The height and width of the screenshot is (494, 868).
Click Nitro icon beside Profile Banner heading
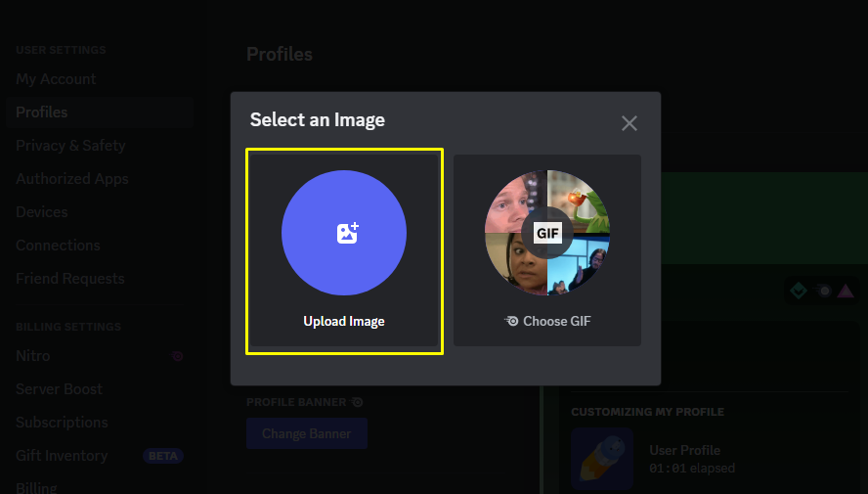[x=357, y=402]
